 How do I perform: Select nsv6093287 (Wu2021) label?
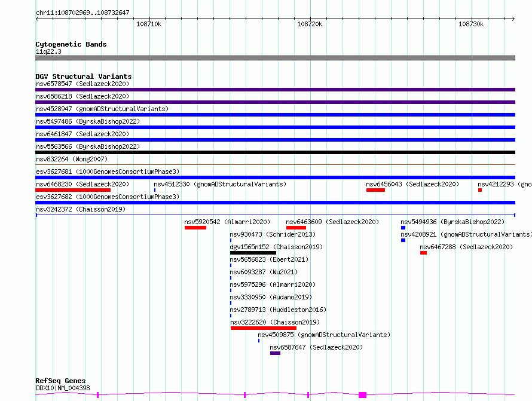264,272
